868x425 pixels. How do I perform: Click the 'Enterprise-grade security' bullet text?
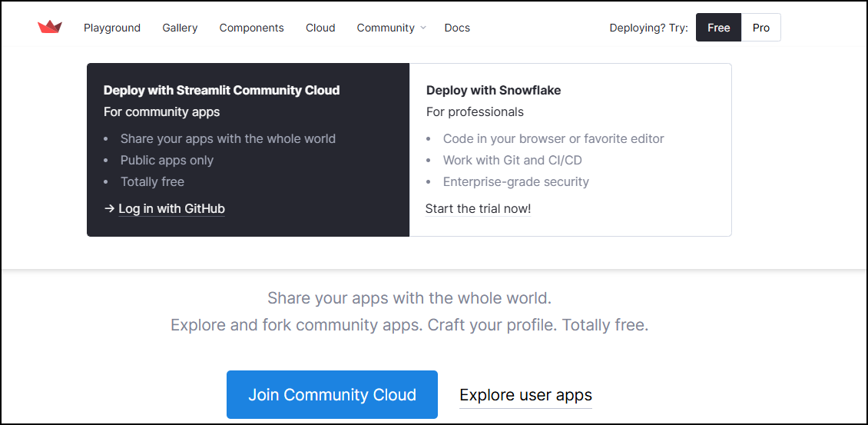pos(516,181)
